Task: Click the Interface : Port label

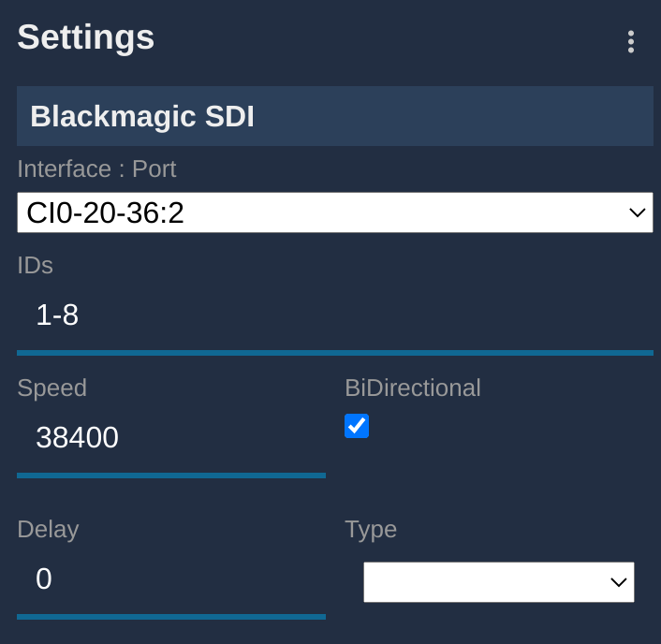Action: pos(96,169)
